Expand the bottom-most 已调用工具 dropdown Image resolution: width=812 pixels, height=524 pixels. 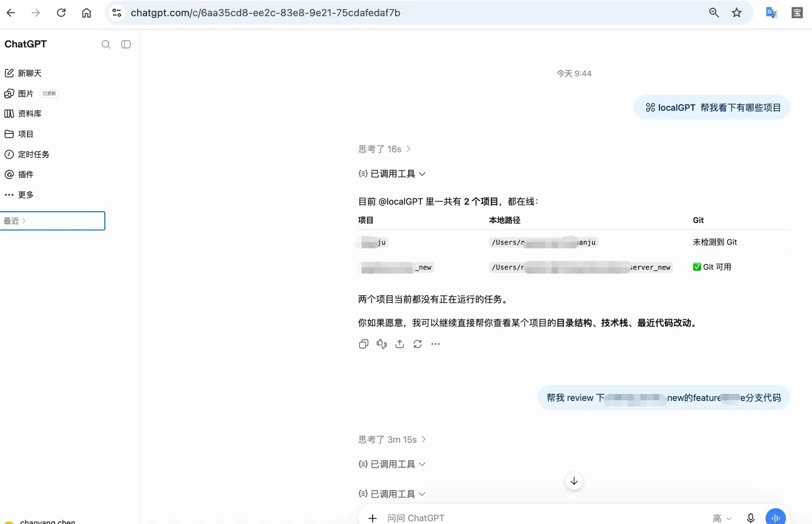pyautogui.click(x=392, y=494)
